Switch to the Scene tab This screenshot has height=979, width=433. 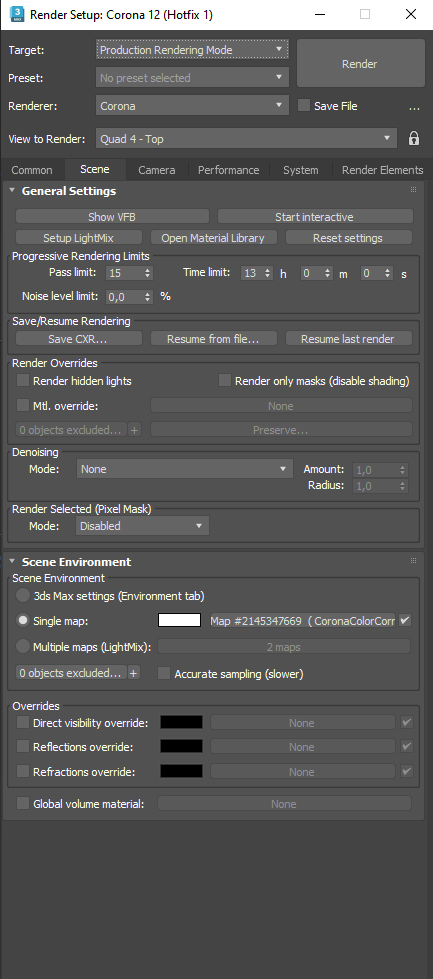[x=95, y=169]
